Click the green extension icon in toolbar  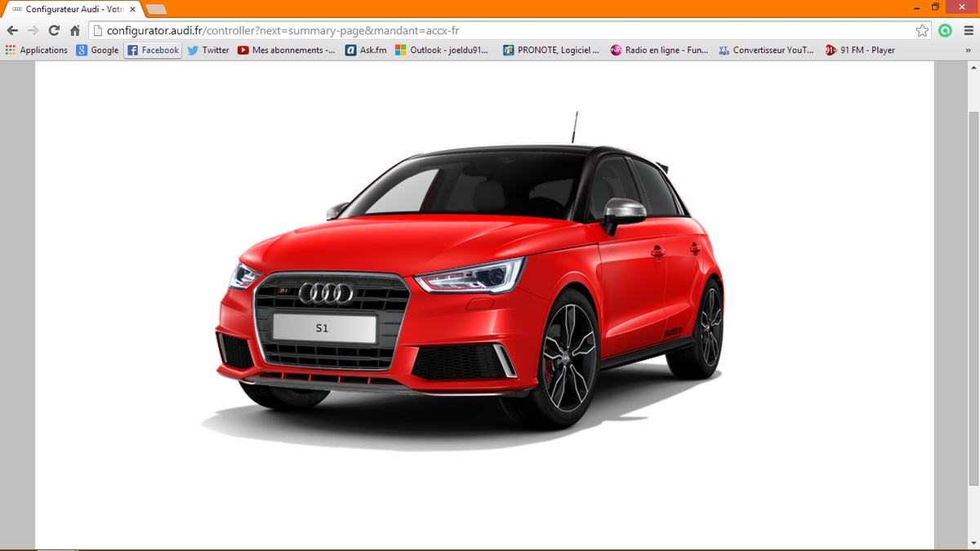tap(946, 30)
